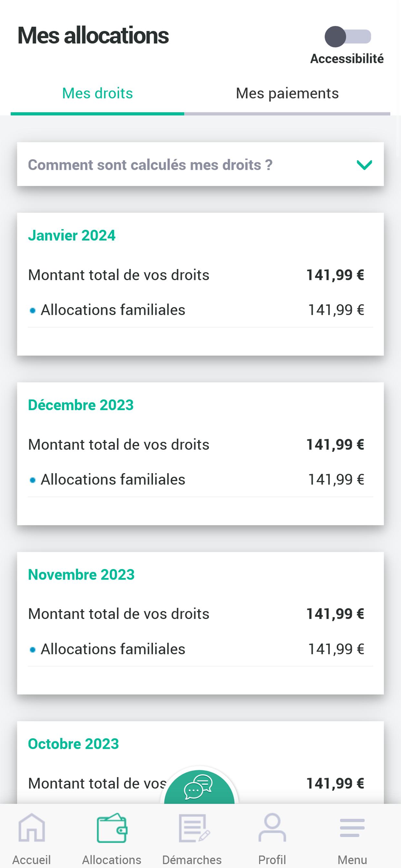This screenshot has height=868, width=401.
Task: Open the Démarches document icon
Action: point(193,828)
